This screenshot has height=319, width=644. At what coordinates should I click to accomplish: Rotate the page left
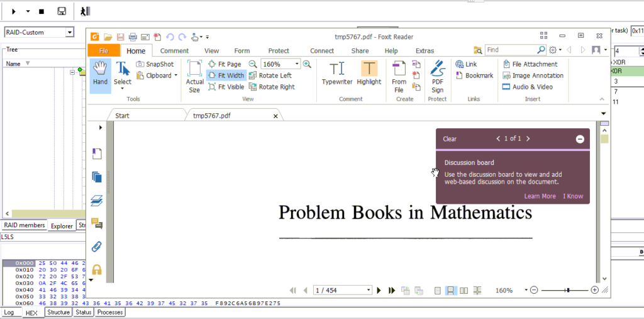click(270, 76)
